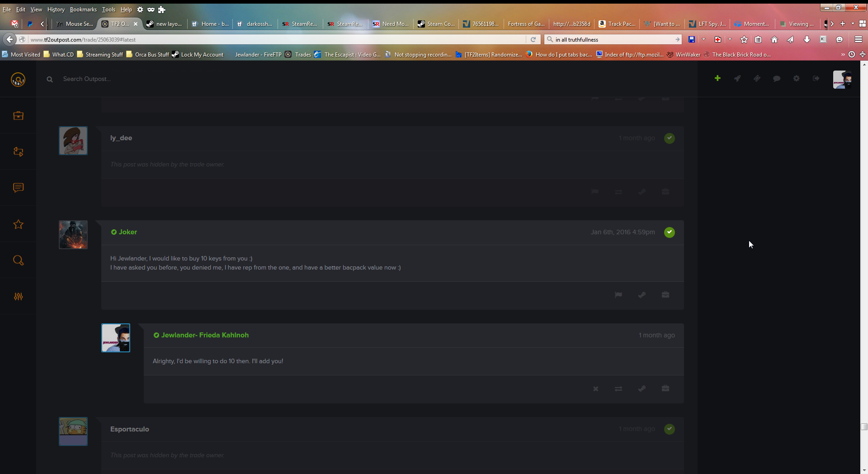Open dropdown arrow beside the save floppy icon
This screenshot has height=474, width=868.
click(x=703, y=39)
